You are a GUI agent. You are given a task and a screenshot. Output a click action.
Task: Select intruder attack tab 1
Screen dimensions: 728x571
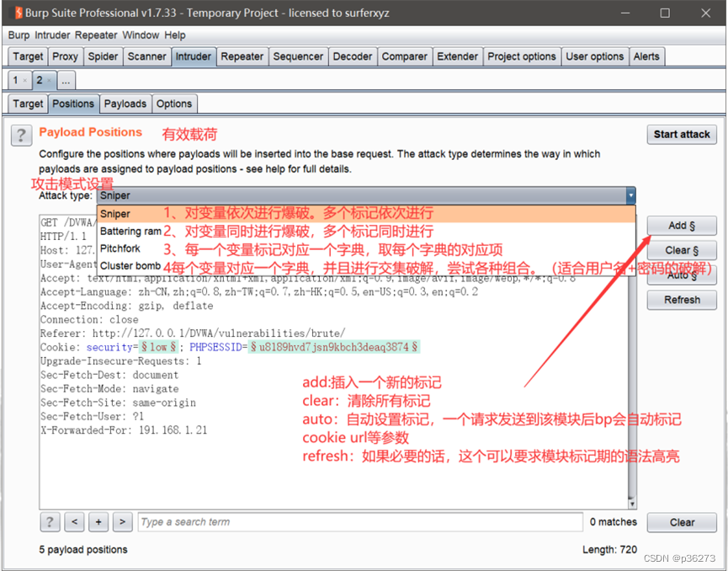[16, 80]
